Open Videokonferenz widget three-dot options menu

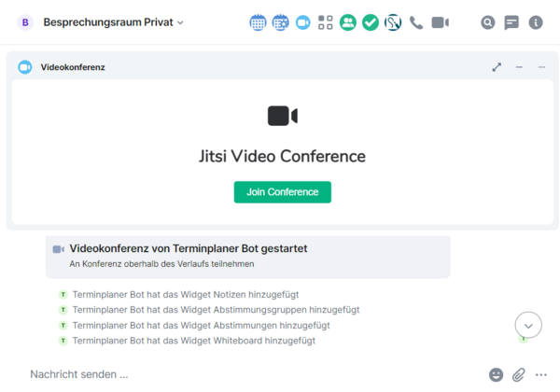point(541,67)
